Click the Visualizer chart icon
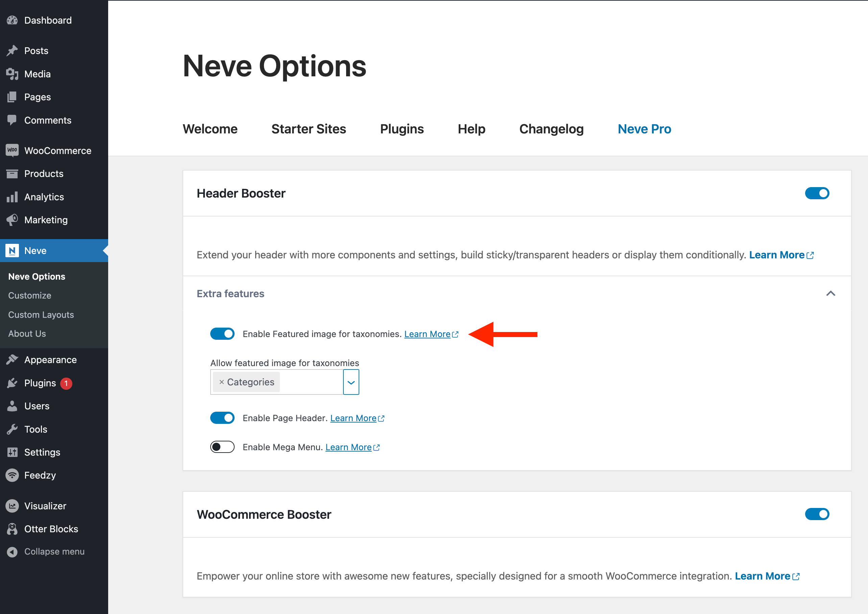This screenshot has width=868, height=614. (12, 506)
